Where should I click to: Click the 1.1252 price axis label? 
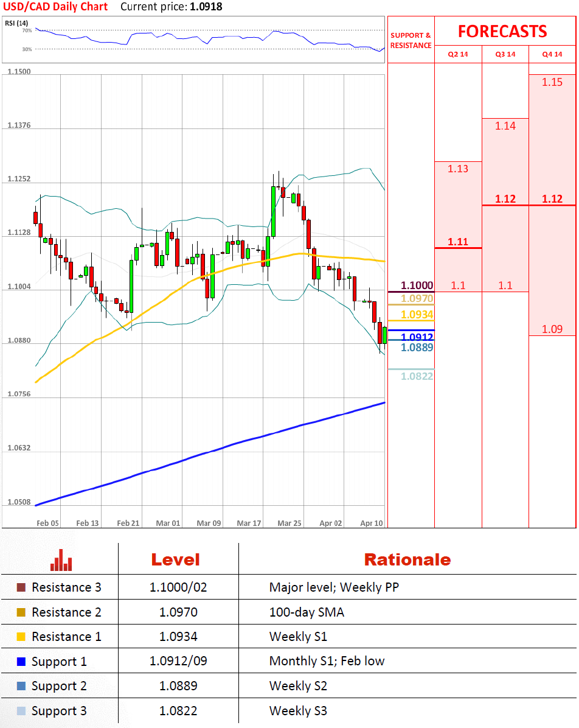coord(19,179)
